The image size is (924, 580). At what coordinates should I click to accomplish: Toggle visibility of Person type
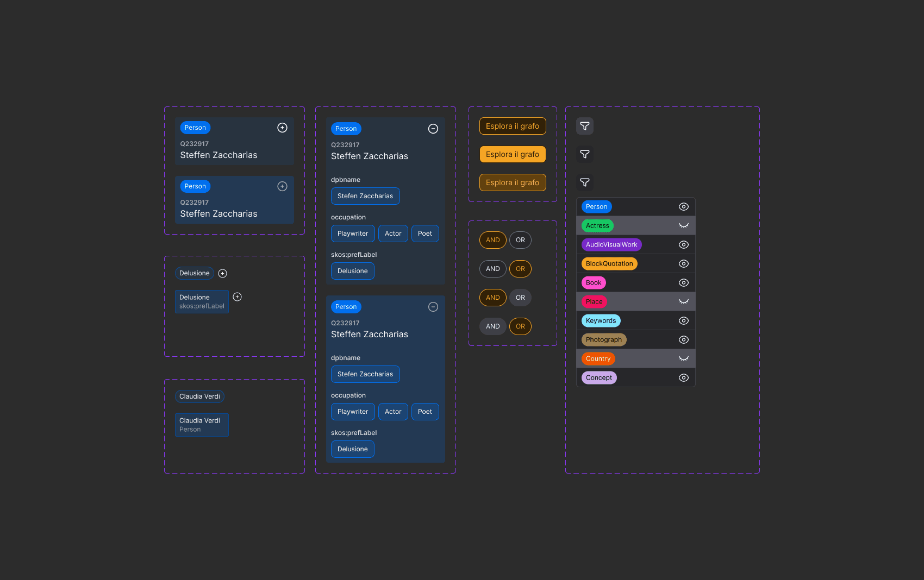tap(684, 206)
